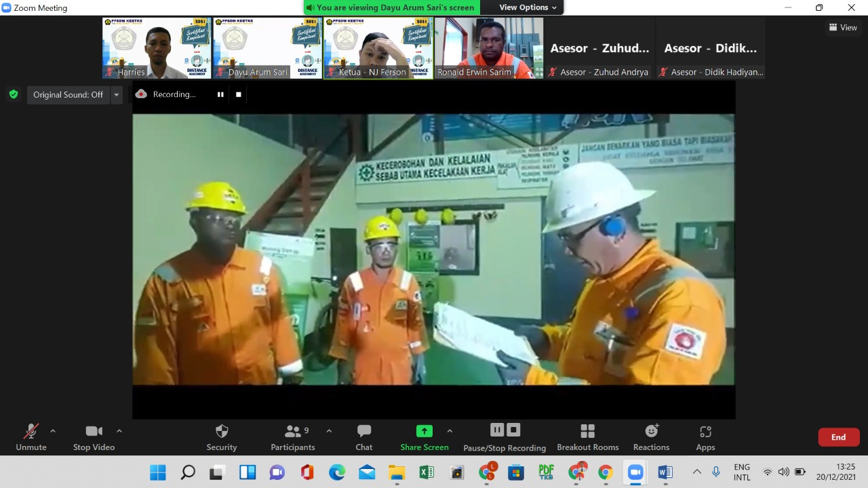868x488 pixels.
Task: Open Widgets from the taskbar
Action: [248, 472]
